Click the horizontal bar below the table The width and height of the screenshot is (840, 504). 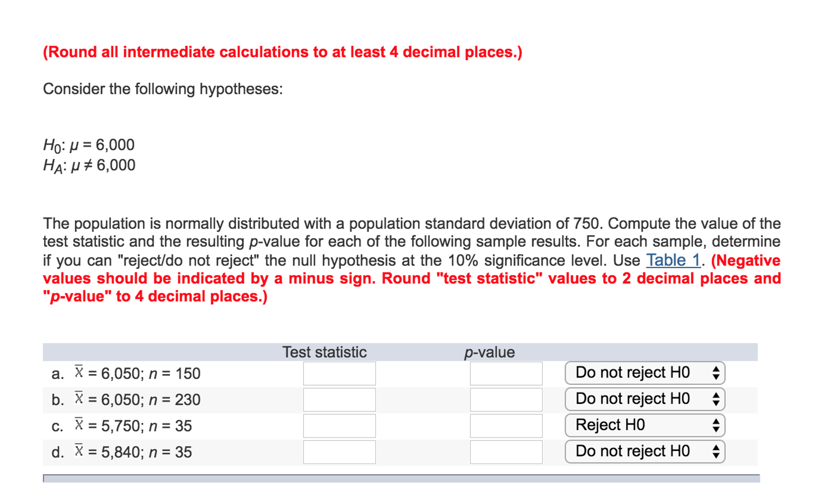click(x=401, y=479)
